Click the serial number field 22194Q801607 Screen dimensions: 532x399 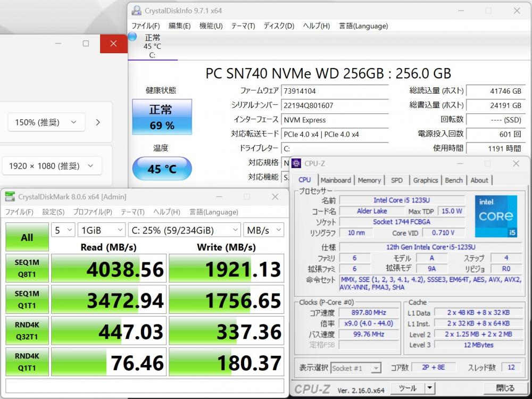335,105
